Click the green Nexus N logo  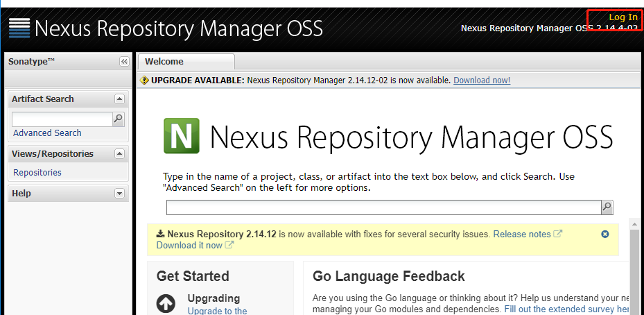click(182, 136)
